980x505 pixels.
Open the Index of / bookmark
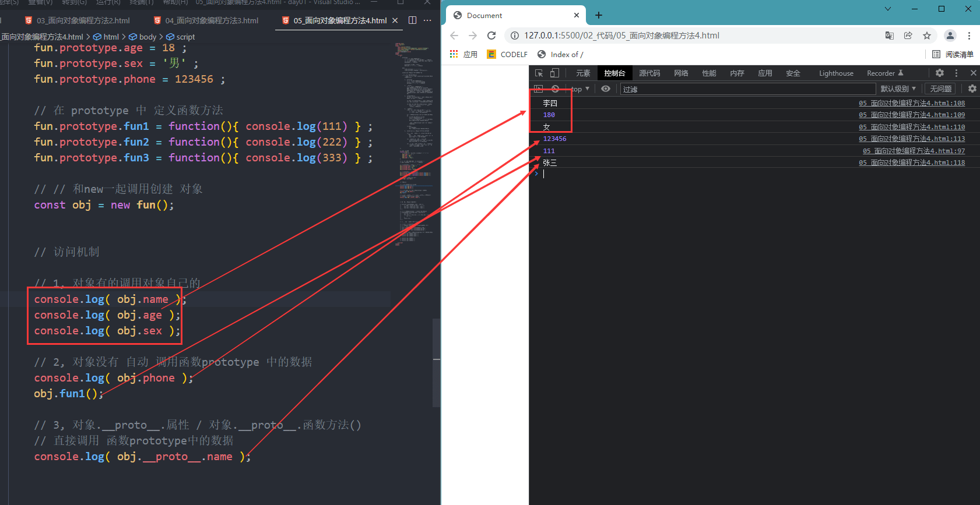coord(560,54)
